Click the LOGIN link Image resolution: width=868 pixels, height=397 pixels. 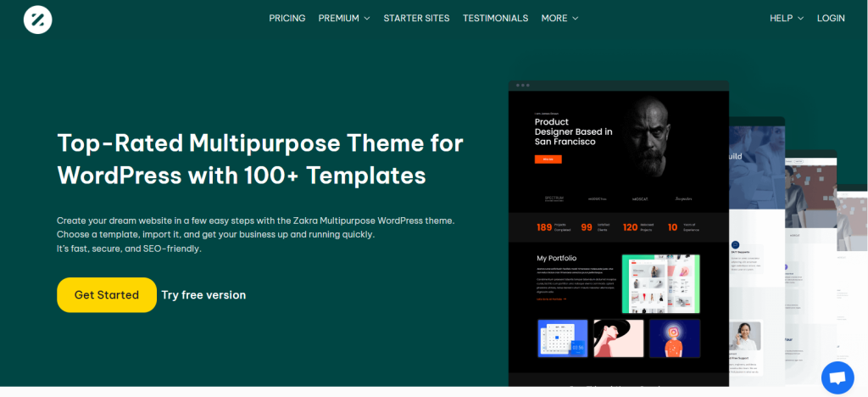(x=831, y=19)
